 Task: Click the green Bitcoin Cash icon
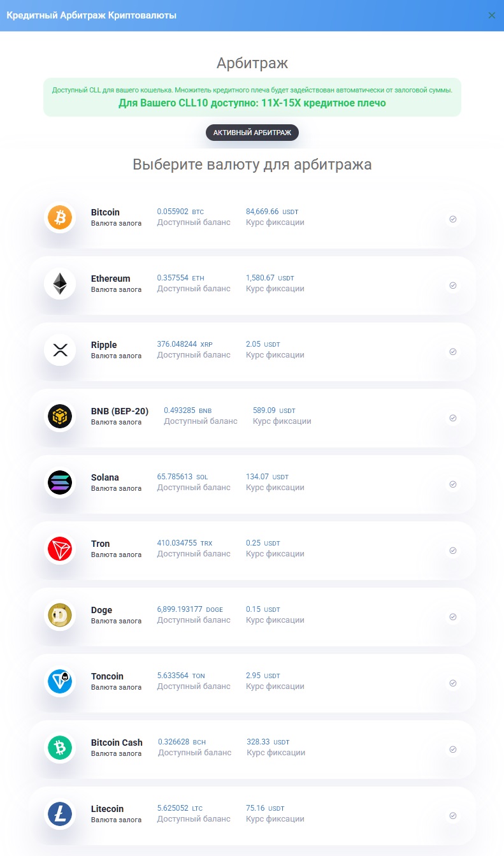coord(60,748)
